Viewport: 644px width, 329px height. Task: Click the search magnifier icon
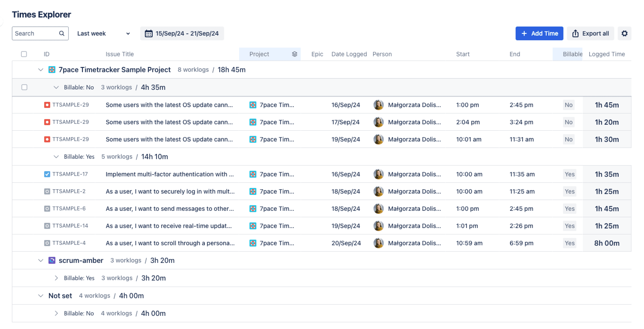click(62, 33)
